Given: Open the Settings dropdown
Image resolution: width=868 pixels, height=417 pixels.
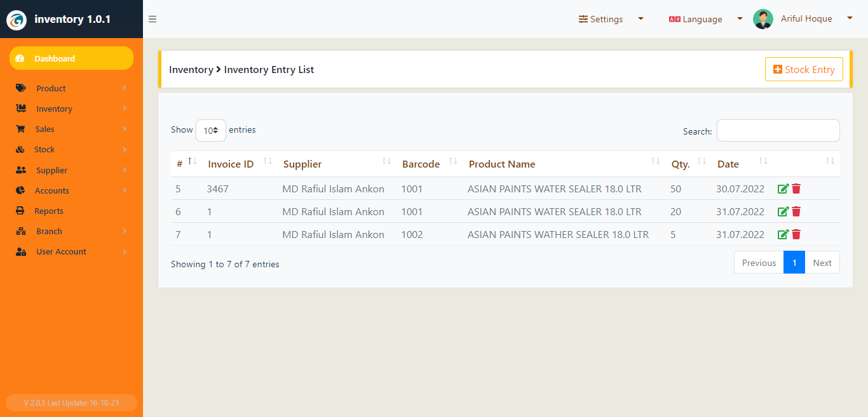Looking at the screenshot, I should 611,19.
